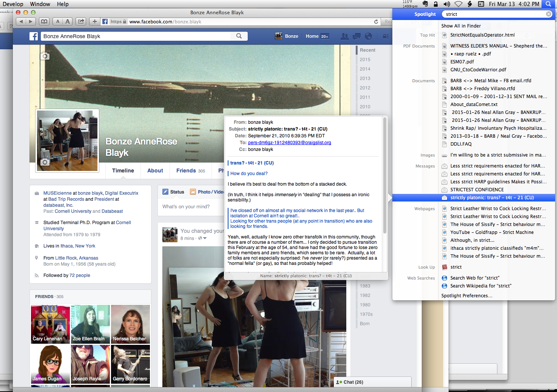Open the friend requests icon

click(344, 37)
